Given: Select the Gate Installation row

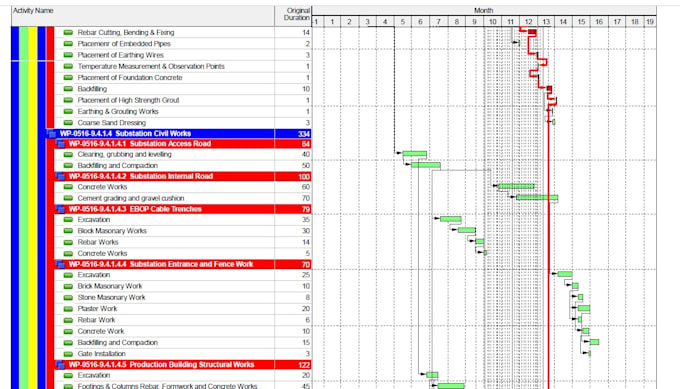Looking at the screenshot, I should (x=183, y=354).
